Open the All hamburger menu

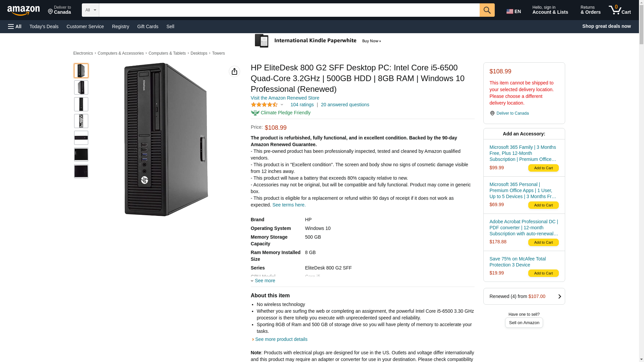coord(15,26)
